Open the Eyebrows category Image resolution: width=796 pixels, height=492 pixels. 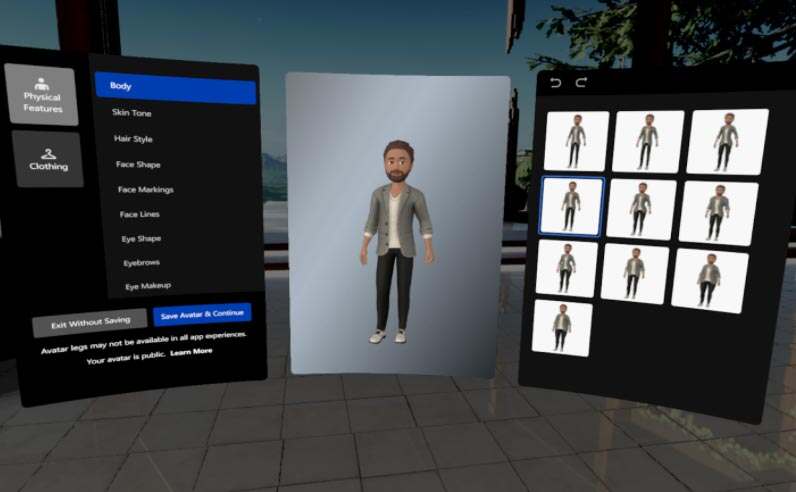pos(142,262)
